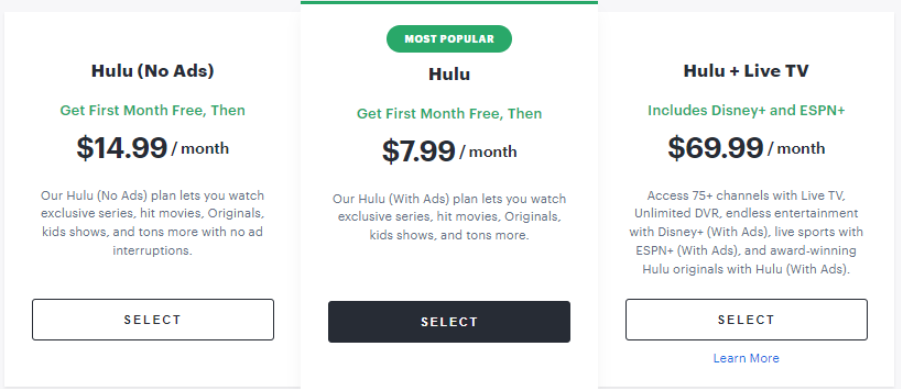
Task: Click the free month offer above $7.99
Action: coord(449,114)
